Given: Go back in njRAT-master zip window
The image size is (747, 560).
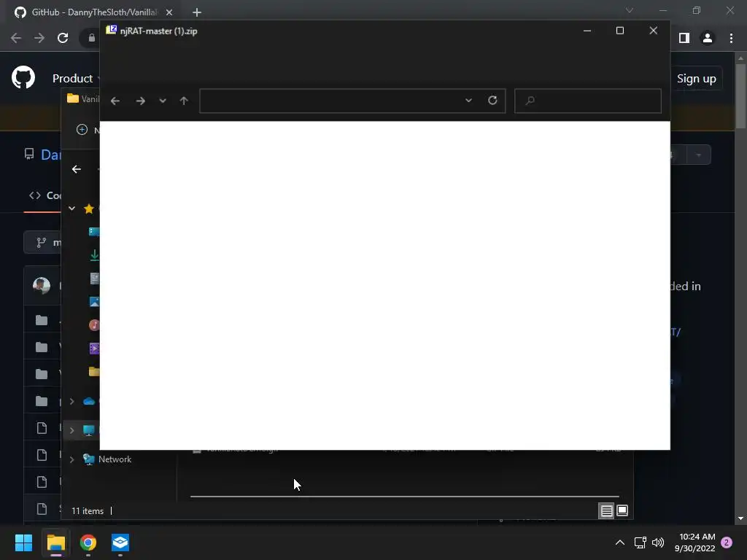Looking at the screenshot, I should pyautogui.click(x=115, y=101).
